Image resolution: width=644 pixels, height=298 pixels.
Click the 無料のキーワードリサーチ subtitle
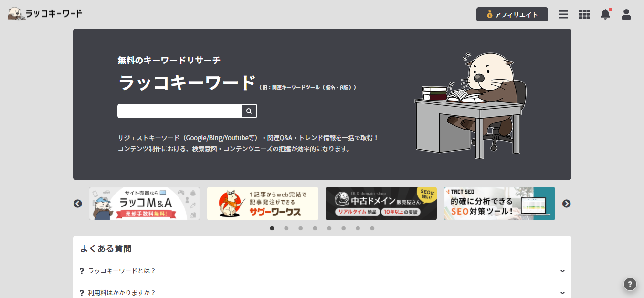click(169, 60)
